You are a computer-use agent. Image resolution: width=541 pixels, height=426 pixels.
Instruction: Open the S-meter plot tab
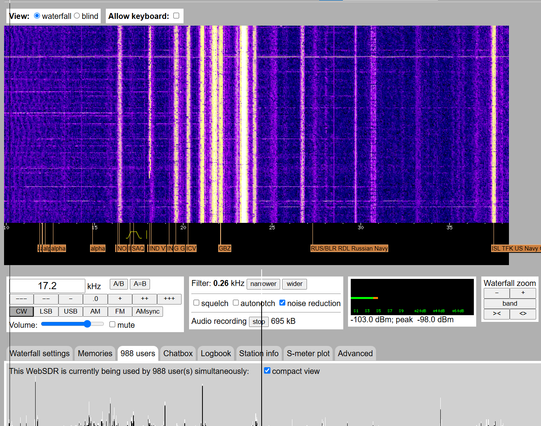(x=308, y=354)
